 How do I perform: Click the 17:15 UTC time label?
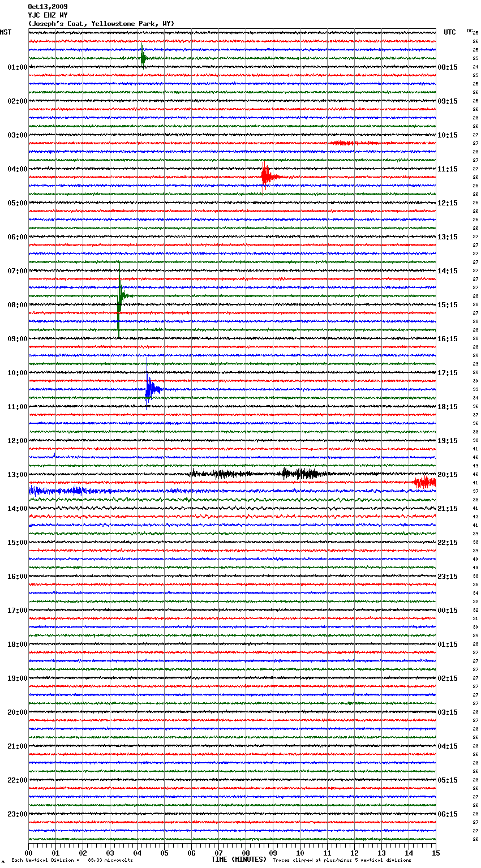click(x=448, y=373)
